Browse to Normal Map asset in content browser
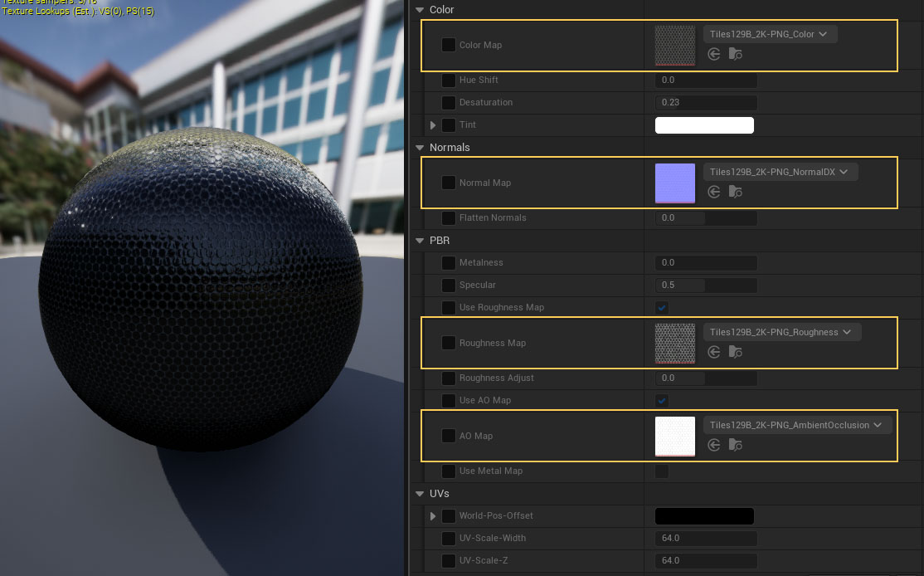This screenshot has width=924, height=576. (736, 193)
